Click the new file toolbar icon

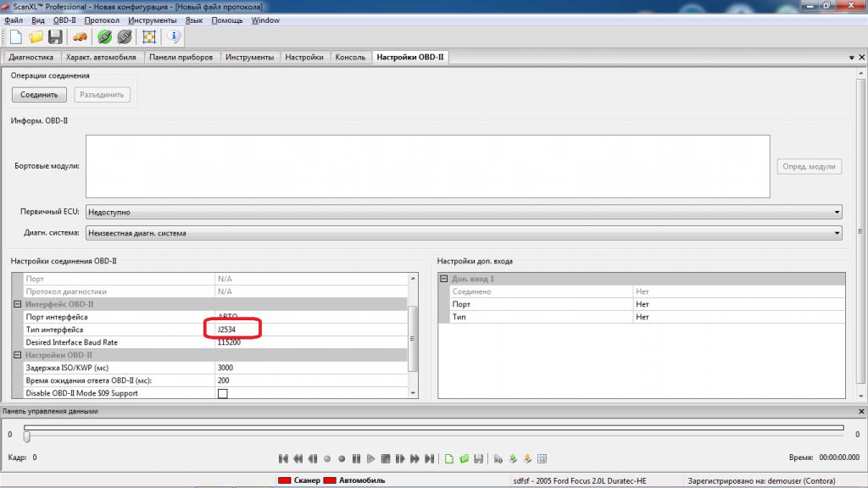click(15, 36)
